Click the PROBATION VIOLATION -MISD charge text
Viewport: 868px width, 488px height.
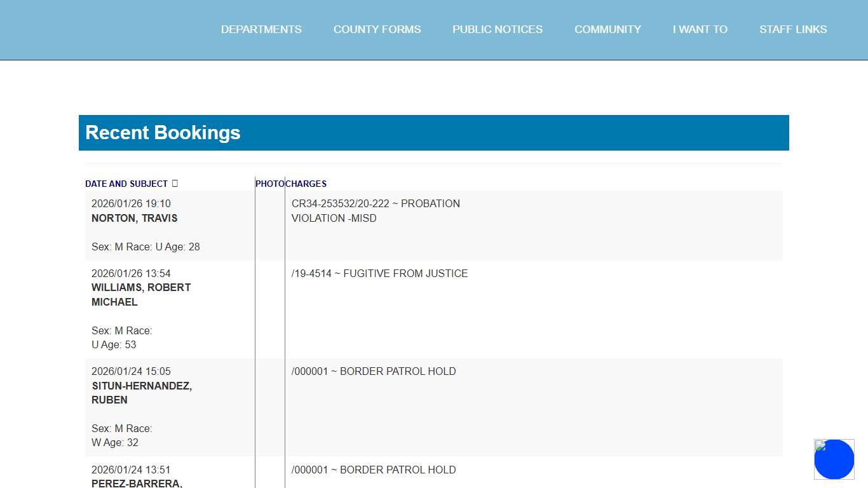tap(376, 210)
